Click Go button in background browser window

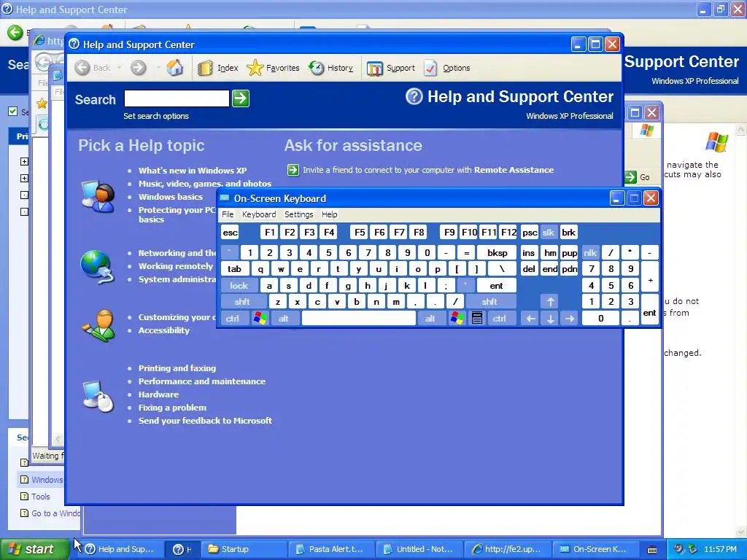(x=638, y=177)
